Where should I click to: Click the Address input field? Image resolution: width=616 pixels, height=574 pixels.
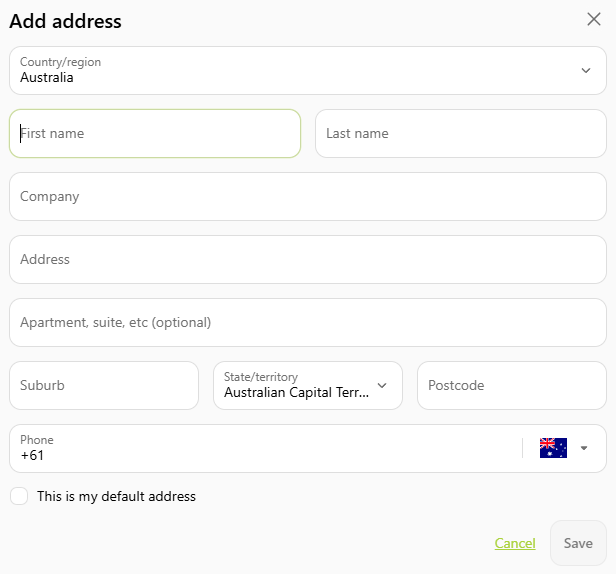click(x=308, y=260)
